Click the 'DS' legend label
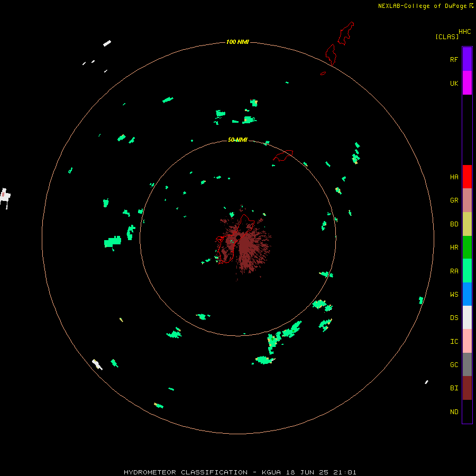 (x=454, y=317)
